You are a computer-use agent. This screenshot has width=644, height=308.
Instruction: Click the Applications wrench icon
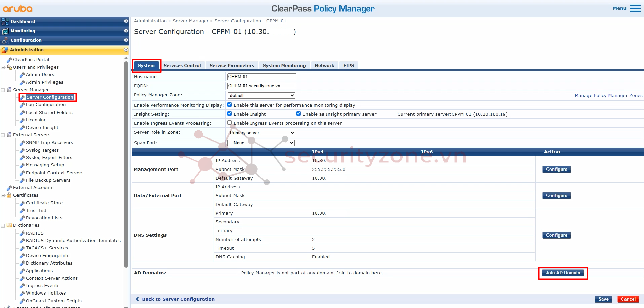point(22,271)
